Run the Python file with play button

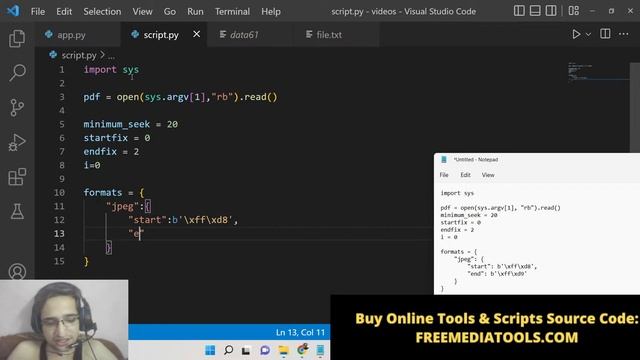[x=576, y=34]
